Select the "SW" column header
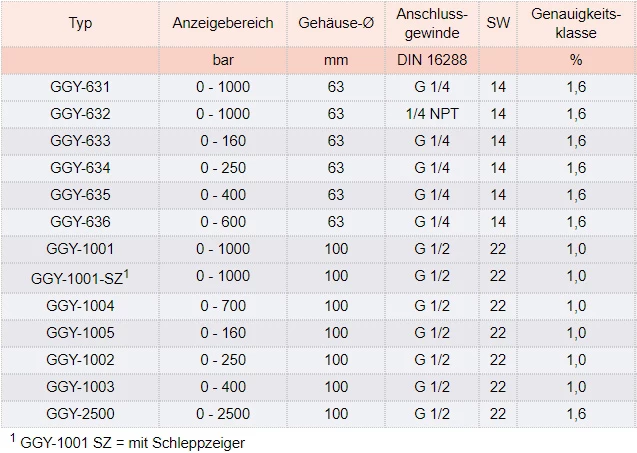Image resolution: width=637 pixels, height=453 pixels. coord(498,23)
